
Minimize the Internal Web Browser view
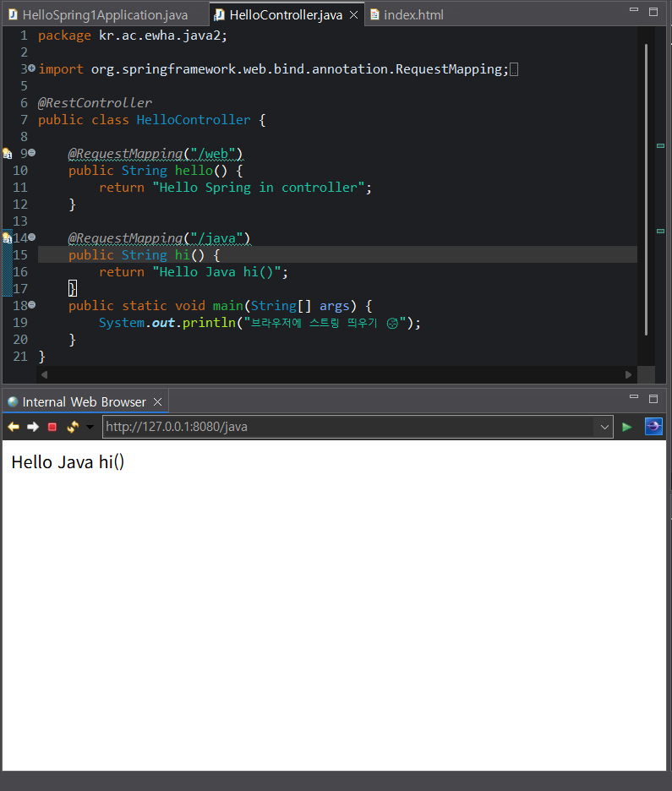point(634,397)
